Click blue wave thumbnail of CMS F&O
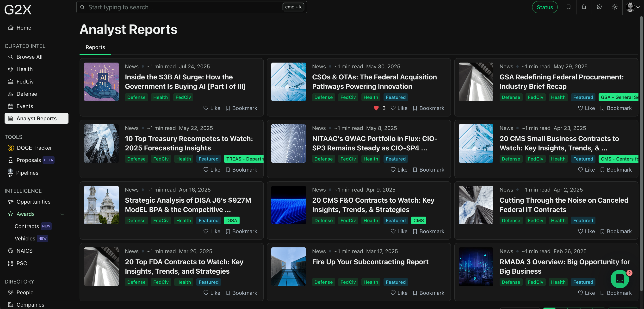The width and height of the screenshot is (644, 309). pyautogui.click(x=289, y=205)
